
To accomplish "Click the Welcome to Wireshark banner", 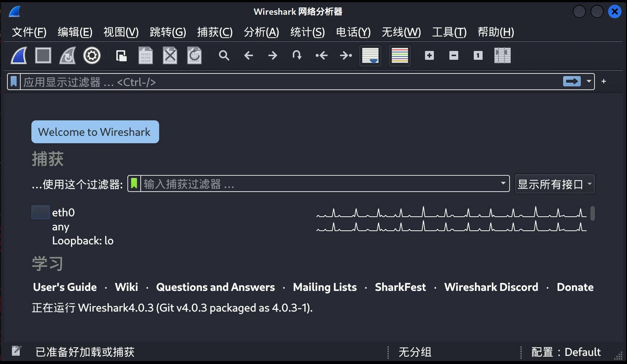I will 95,132.
